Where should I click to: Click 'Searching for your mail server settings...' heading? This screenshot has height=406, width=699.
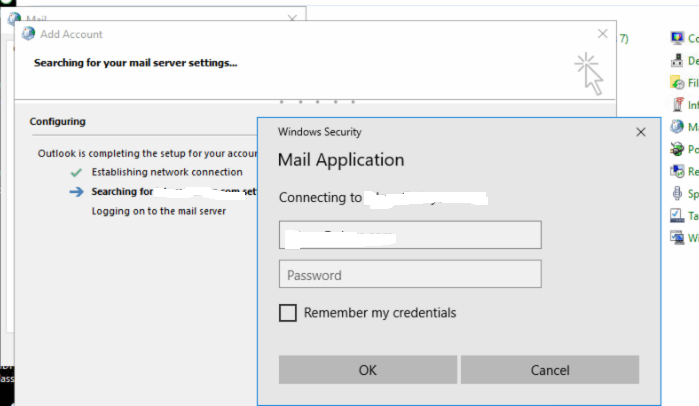pos(136,63)
